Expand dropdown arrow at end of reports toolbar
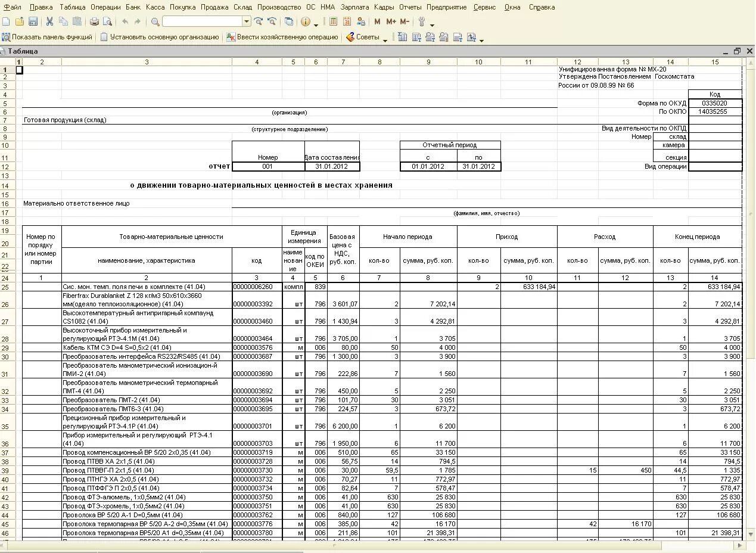756x553 pixels. pos(481,40)
